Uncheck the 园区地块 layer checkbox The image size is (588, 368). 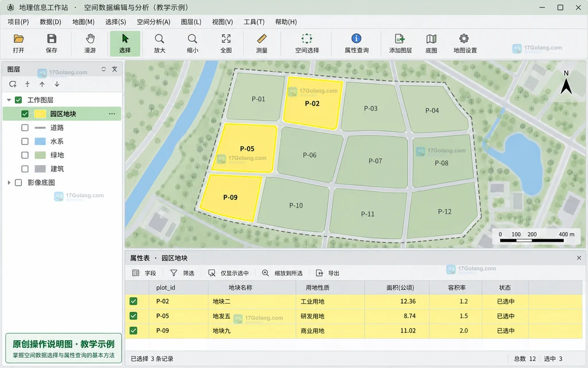click(25, 114)
